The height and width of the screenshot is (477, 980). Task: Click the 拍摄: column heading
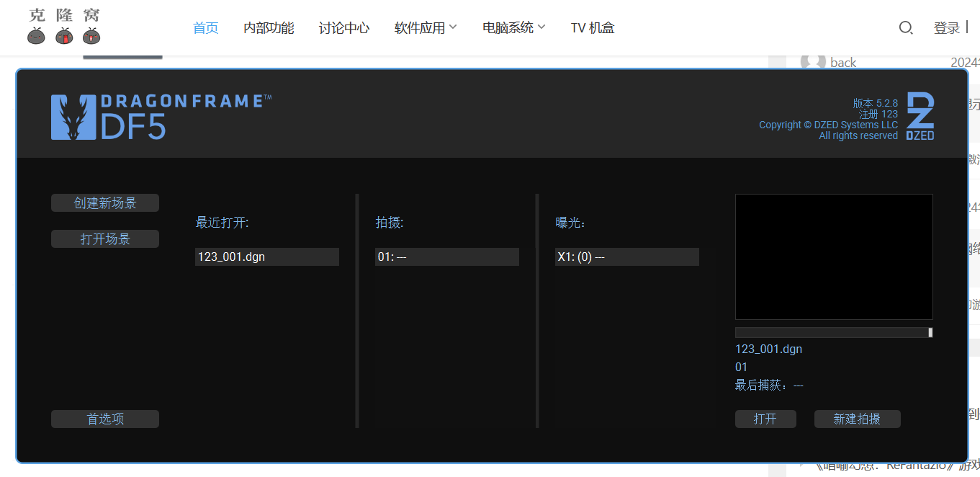390,223
